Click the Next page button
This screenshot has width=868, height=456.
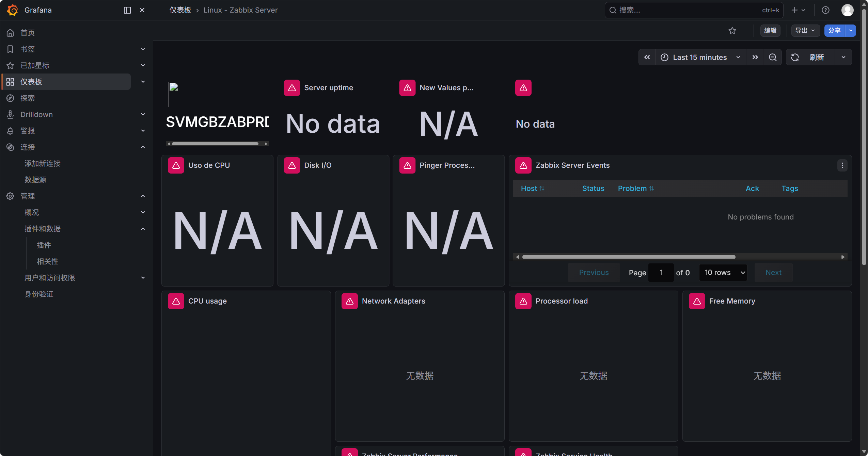(x=773, y=273)
